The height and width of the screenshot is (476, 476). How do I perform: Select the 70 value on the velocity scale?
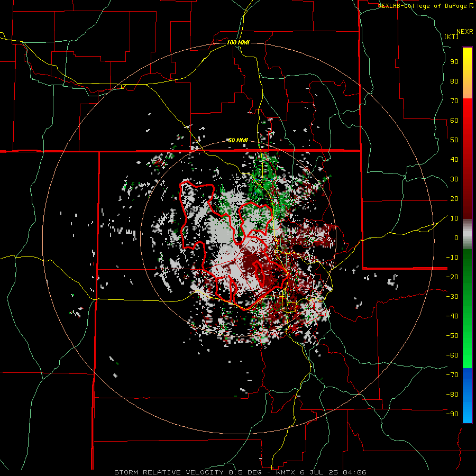pos(454,101)
